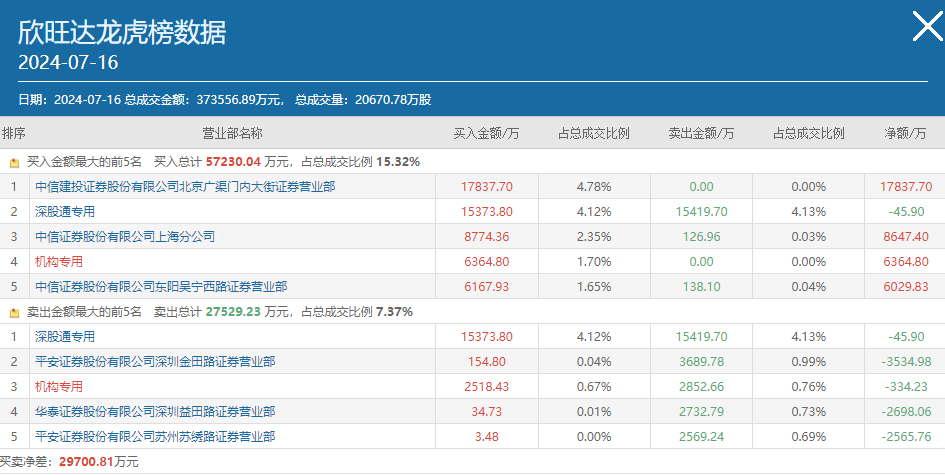
Task: Select the sell amount 138.10 cell
Action: coord(702,287)
